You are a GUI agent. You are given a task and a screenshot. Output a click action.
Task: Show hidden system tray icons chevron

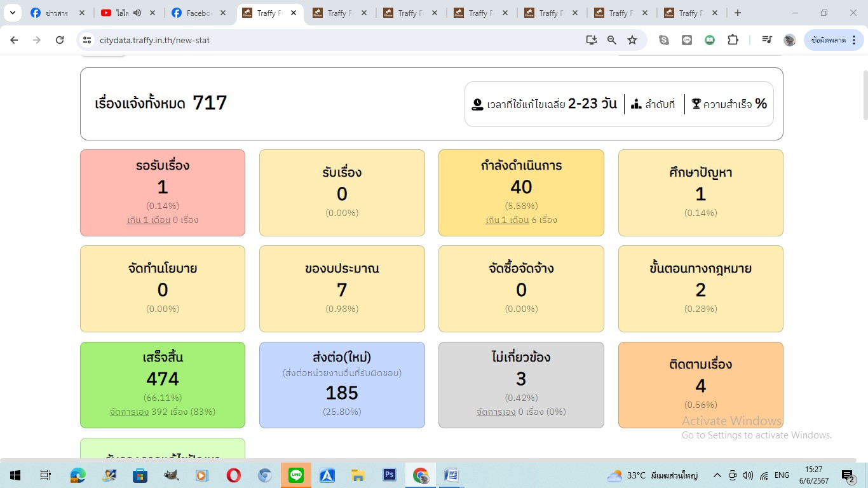[717, 475]
